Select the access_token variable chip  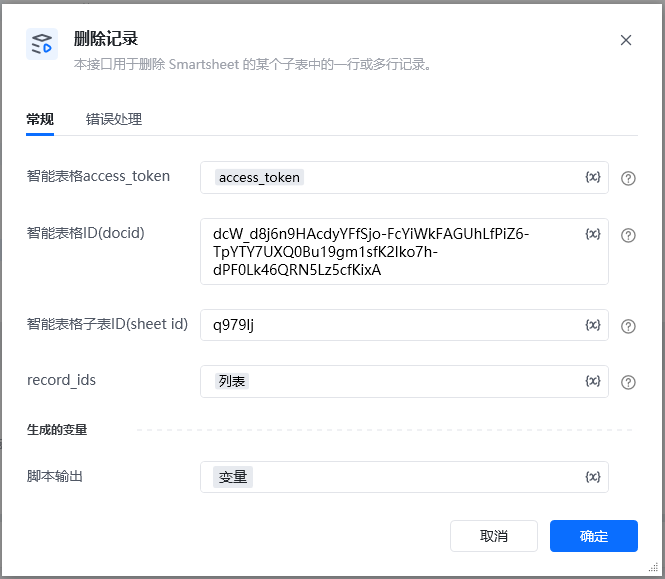tap(259, 177)
